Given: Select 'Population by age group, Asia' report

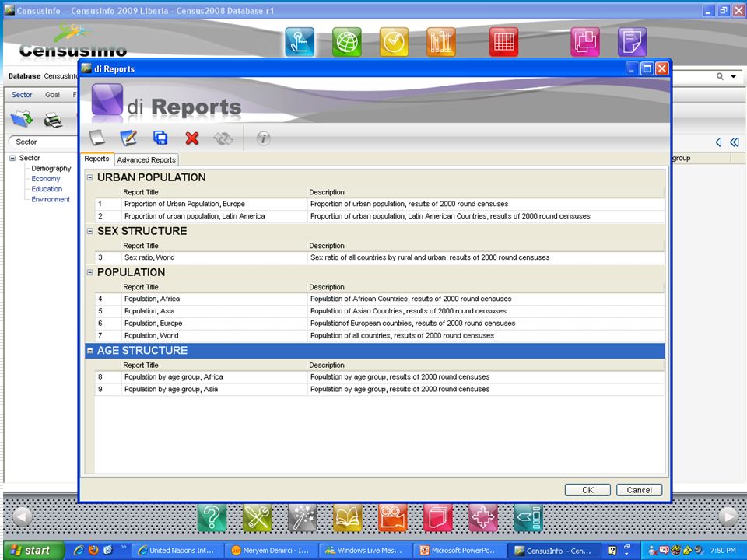Looking at the screenshot, I should (x=380, y=390).
